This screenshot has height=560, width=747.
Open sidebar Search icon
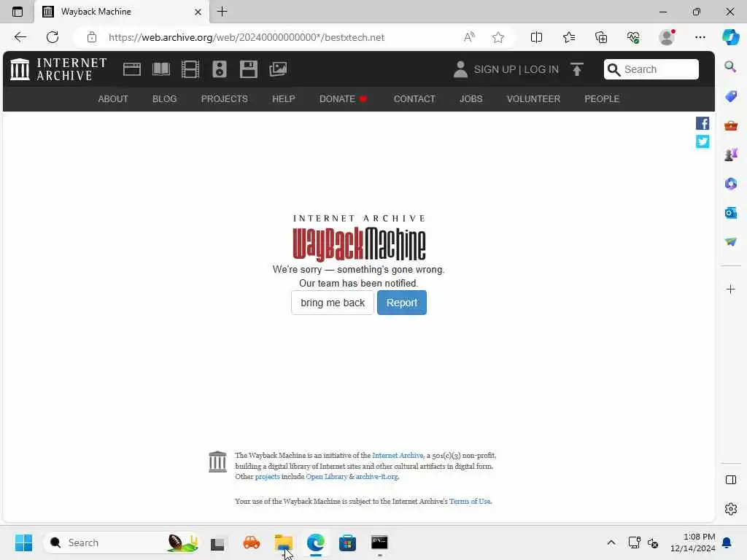(730, 66)
